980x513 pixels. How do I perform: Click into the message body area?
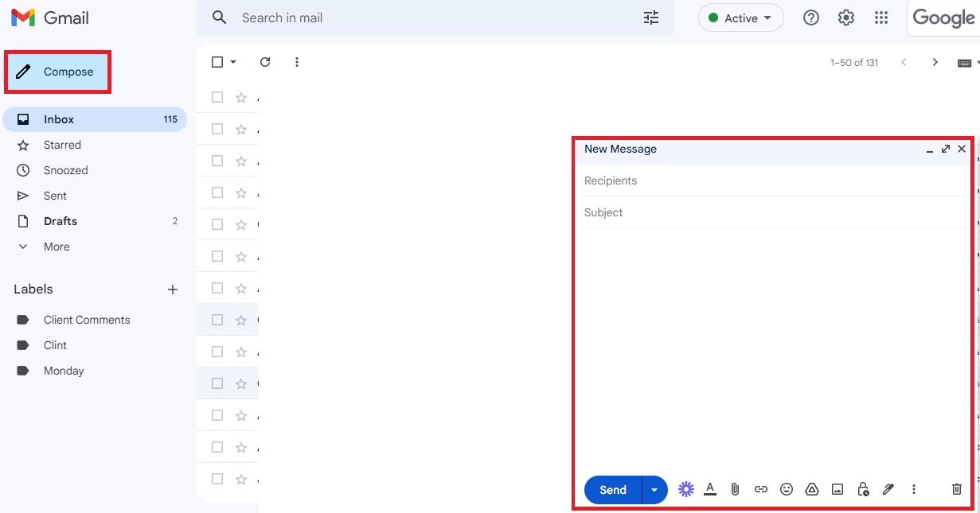pos(774,350)
